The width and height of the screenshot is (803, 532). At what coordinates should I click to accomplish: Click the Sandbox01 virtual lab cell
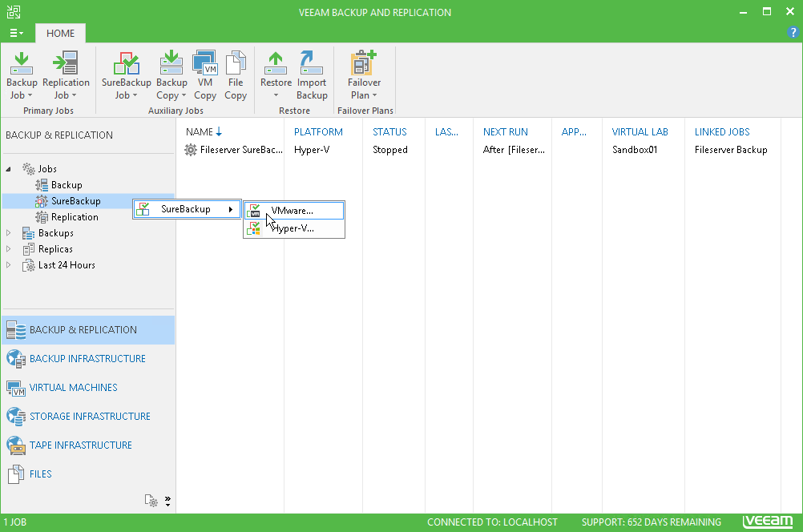(x=635, y=150)
